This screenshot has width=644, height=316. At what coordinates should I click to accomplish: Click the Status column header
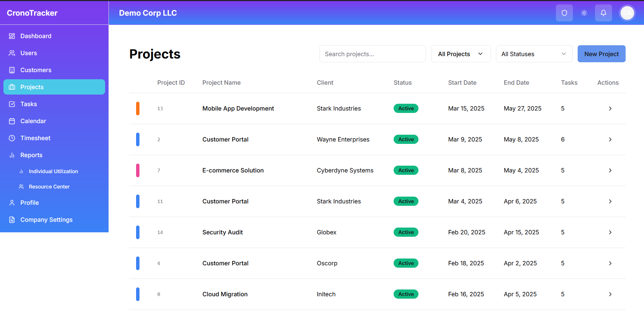[402, 83]
